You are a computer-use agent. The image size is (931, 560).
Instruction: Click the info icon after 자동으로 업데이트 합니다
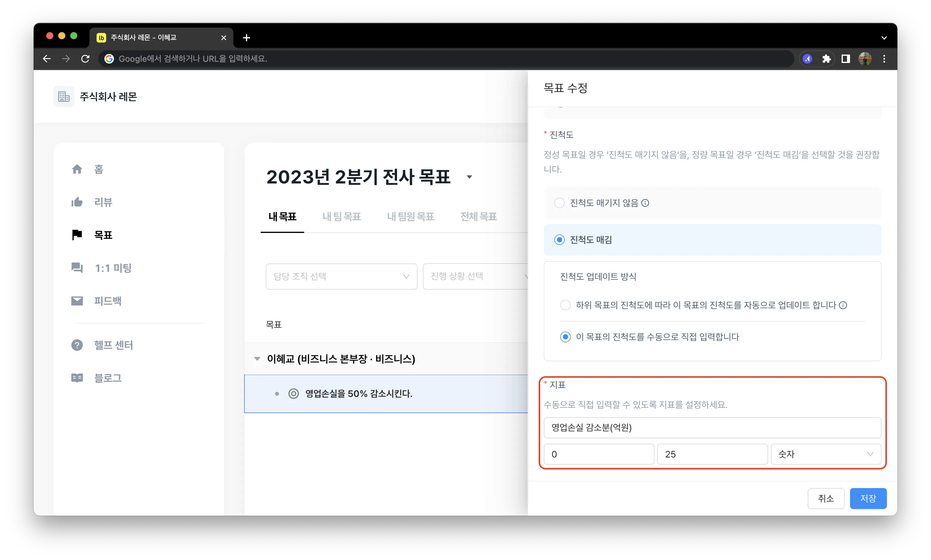point(843,305)
